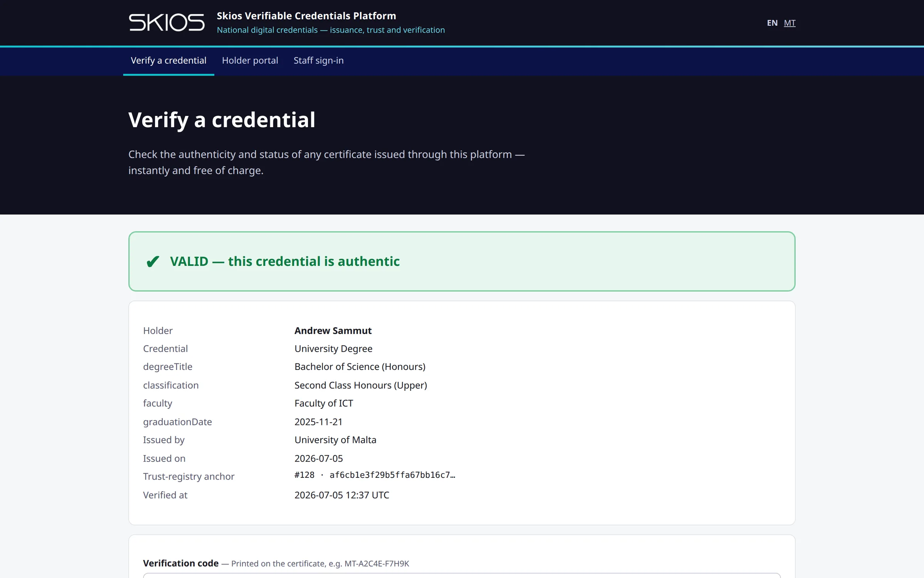This screenshot has width=924, height=578.
Task: Click the 'Issued on' field label
Action: coord(164,459)
